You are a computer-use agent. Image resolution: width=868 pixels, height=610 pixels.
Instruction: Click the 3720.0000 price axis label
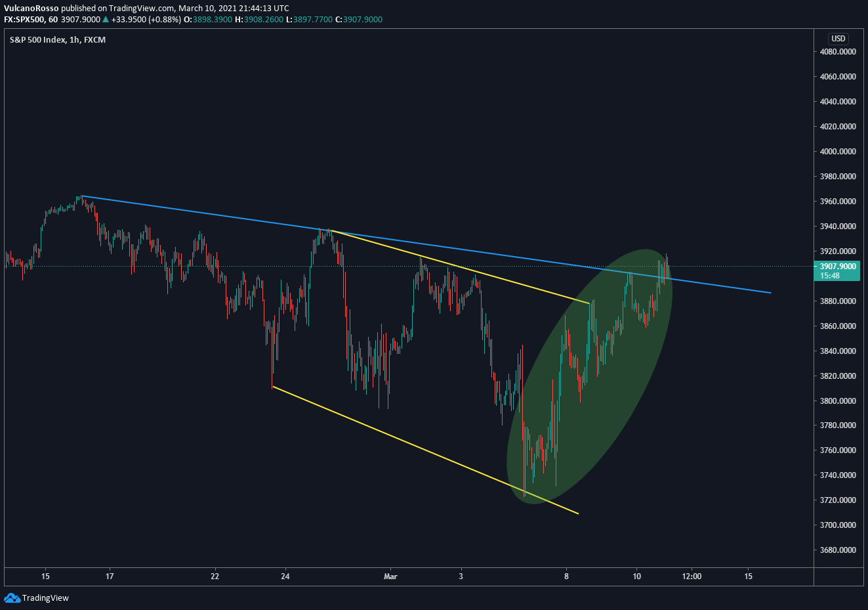(x=838, y=500)
